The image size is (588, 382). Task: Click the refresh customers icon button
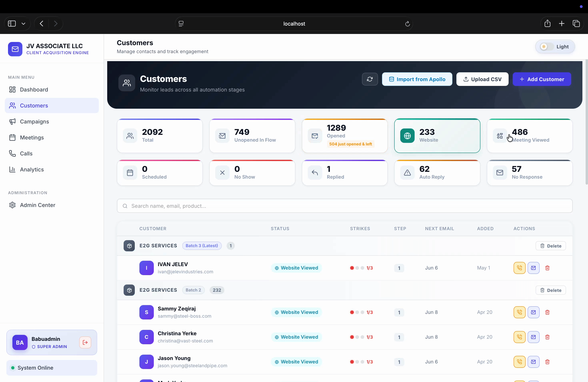(370, 79)
